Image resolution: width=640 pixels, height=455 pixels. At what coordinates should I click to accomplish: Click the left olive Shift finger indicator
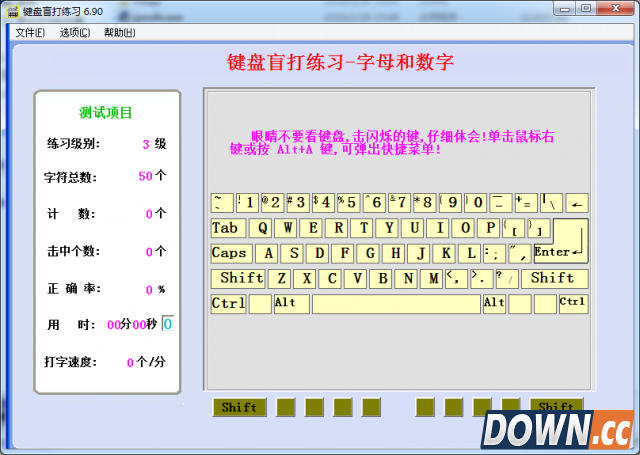click(x=240, y=407)
